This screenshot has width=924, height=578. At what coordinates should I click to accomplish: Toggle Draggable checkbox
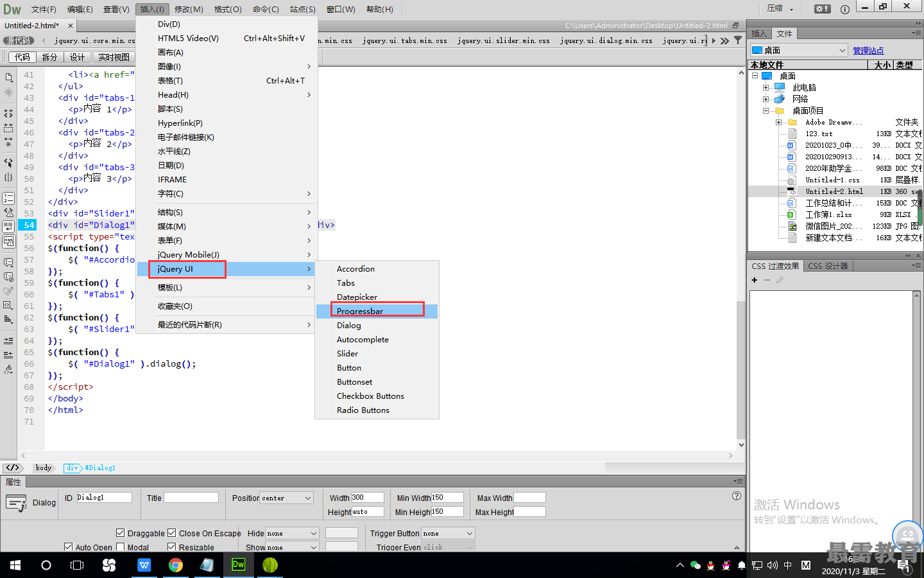point(120,532)
